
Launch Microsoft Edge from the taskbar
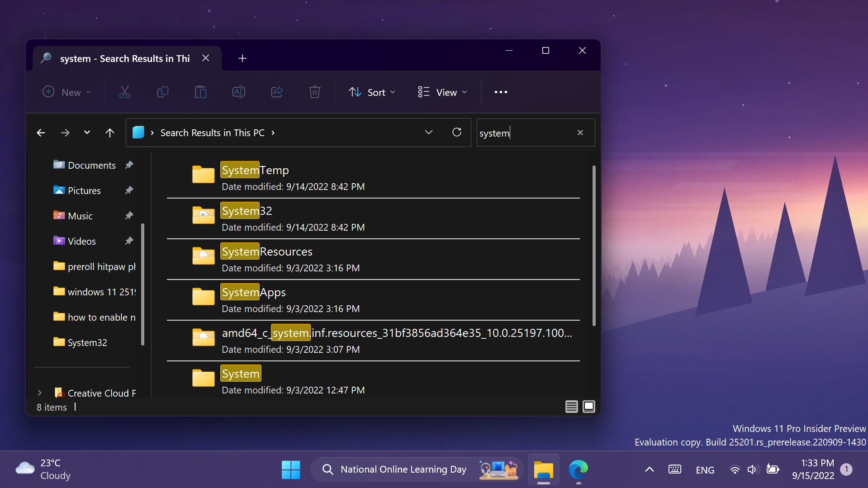pos(579,469)
